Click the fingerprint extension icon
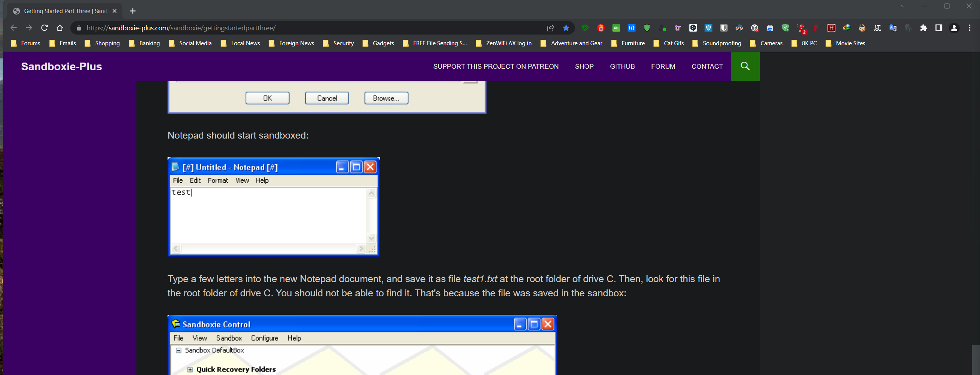This screenshot has width=980, height=375. point(908,28)
